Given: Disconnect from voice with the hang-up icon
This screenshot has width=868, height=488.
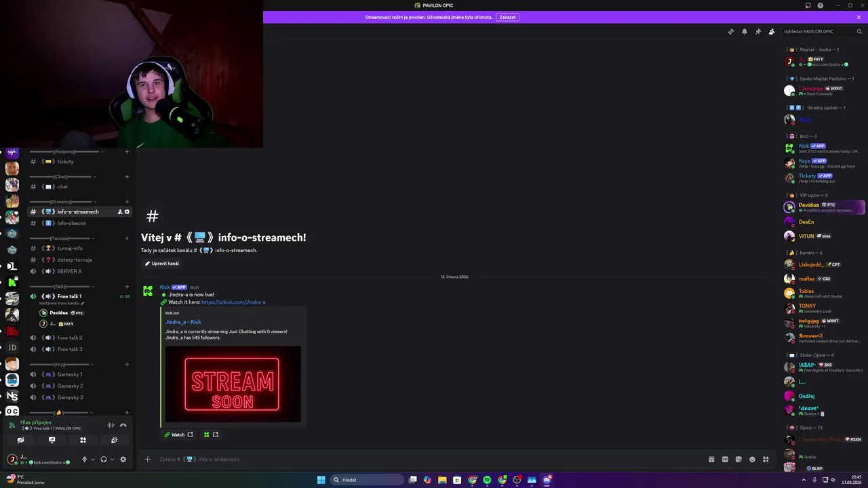Looking at the screenshot, I should (x=123, y=425).
